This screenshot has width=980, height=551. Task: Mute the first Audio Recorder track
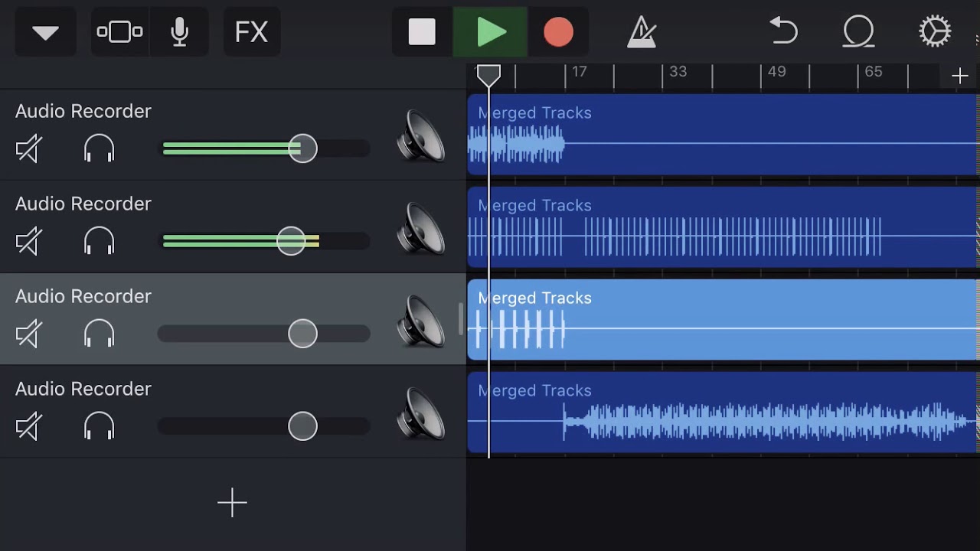click(28, 148)
